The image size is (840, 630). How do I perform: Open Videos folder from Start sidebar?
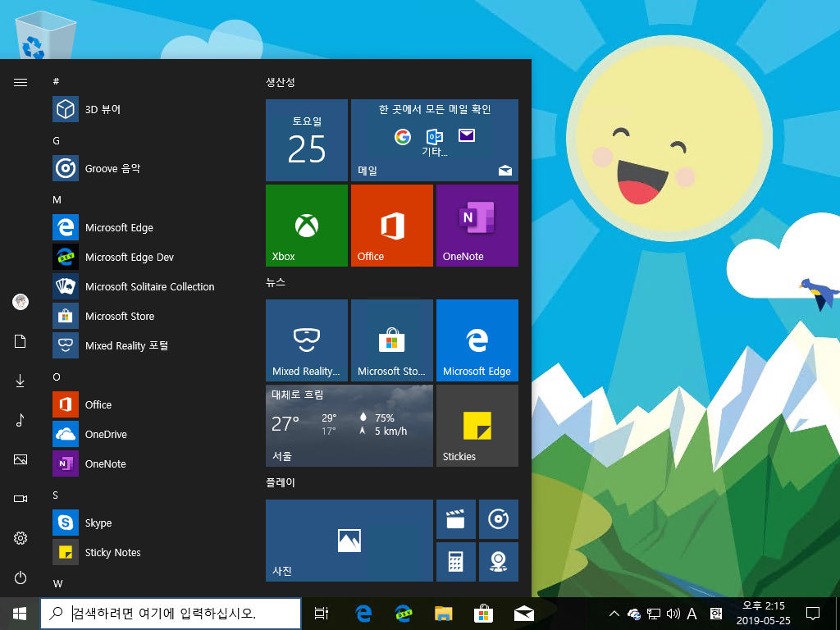(x=21, y=499)
